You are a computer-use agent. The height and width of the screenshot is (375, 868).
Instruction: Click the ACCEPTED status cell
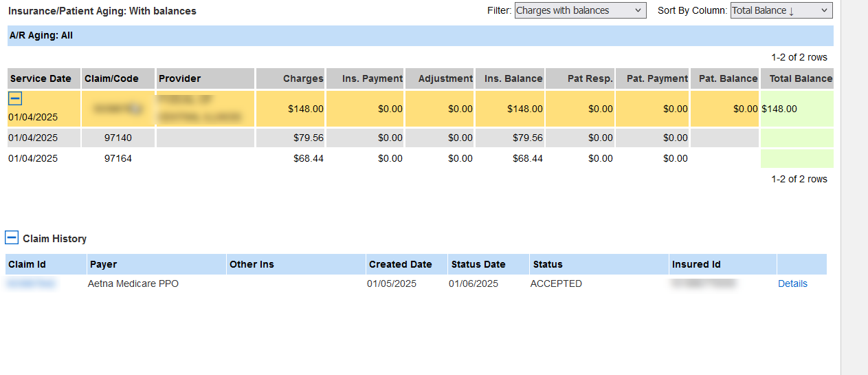coord(556,283)
